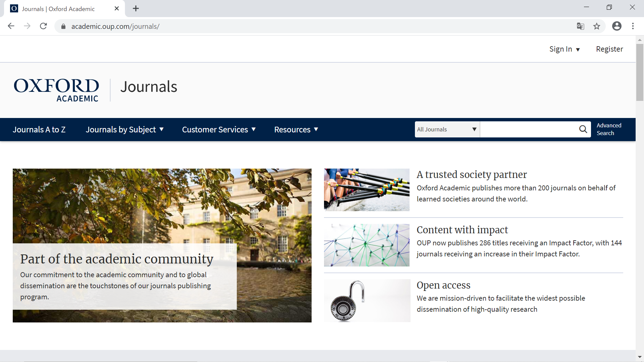Open the Open access heading

443,285
